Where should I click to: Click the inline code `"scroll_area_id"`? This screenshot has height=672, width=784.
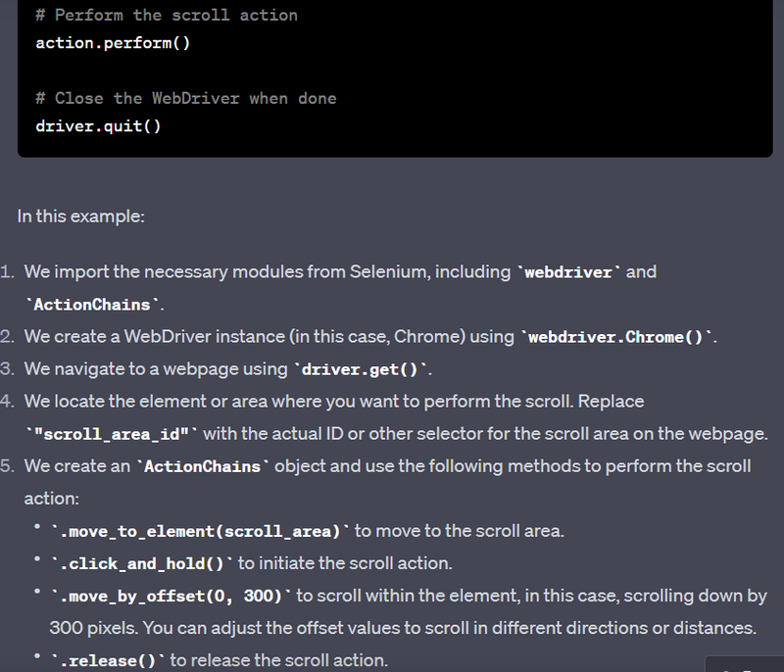click(112, 434)
